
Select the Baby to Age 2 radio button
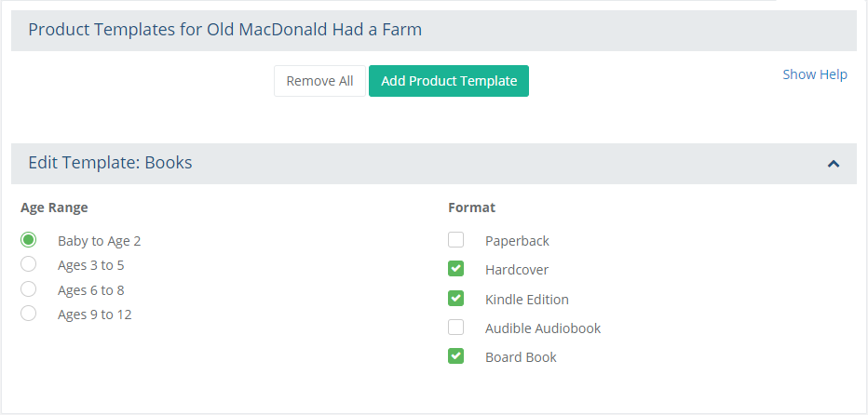(28, 239)
